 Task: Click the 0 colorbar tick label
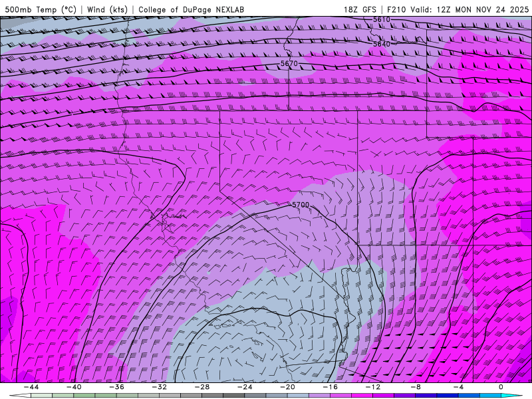(501, 387)
